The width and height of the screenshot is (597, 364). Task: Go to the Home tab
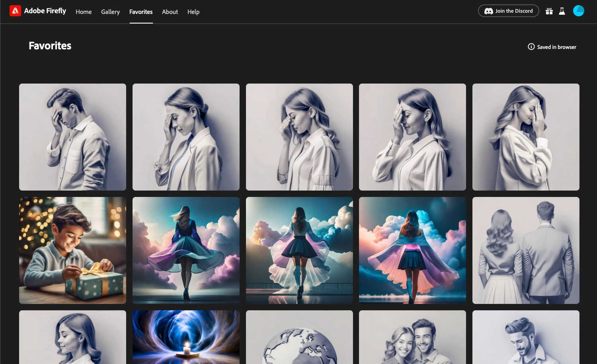[x=84, y=12]
